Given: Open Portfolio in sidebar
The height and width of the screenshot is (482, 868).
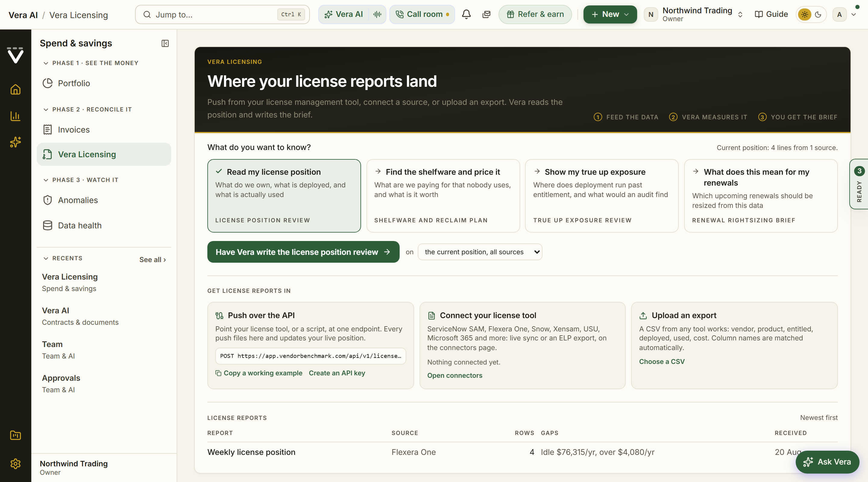Looking at the screenshot, I should tap(104, 83).
